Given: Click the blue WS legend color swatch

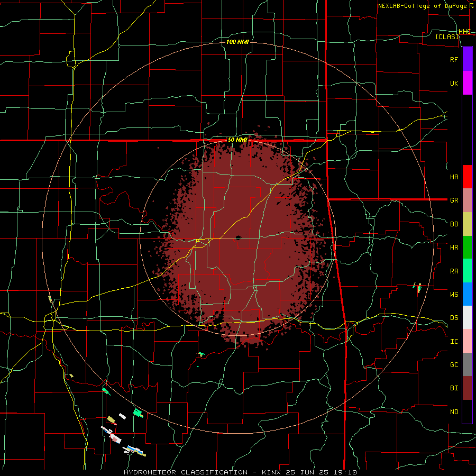Looking at the screenshot, I should coord(467,294).
